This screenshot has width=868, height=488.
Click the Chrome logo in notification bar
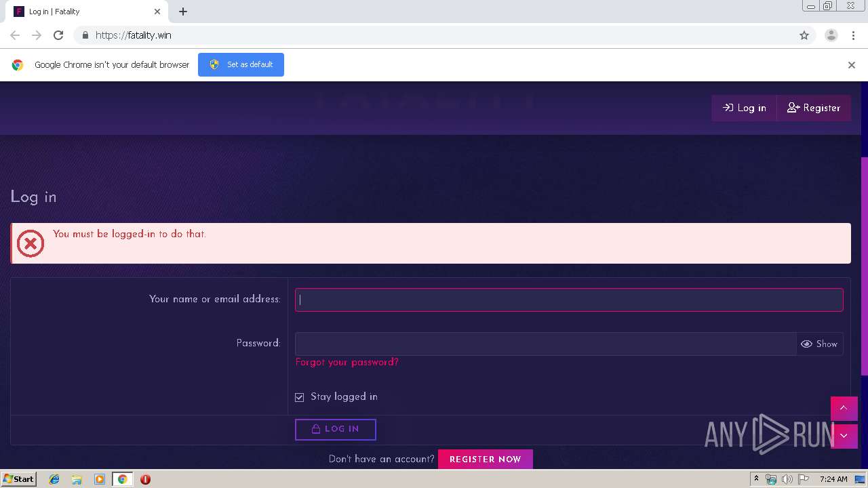tap(18, 65)
